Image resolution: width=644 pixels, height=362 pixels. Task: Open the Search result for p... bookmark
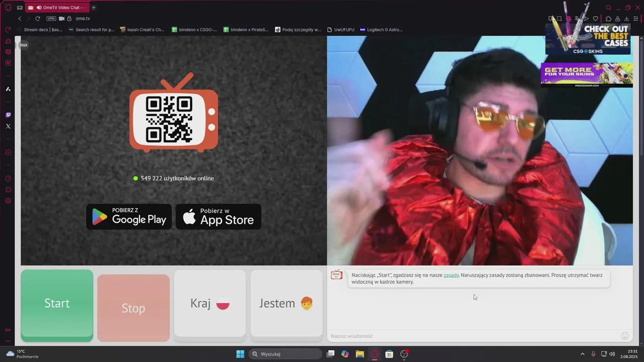pyautogui.click(x=92, y=30)
